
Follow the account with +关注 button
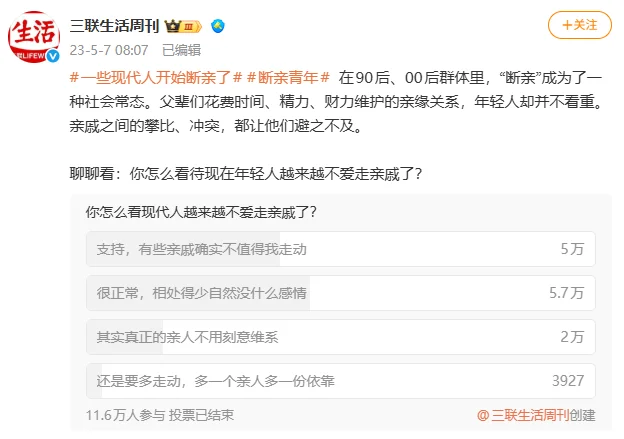[578, 25]
